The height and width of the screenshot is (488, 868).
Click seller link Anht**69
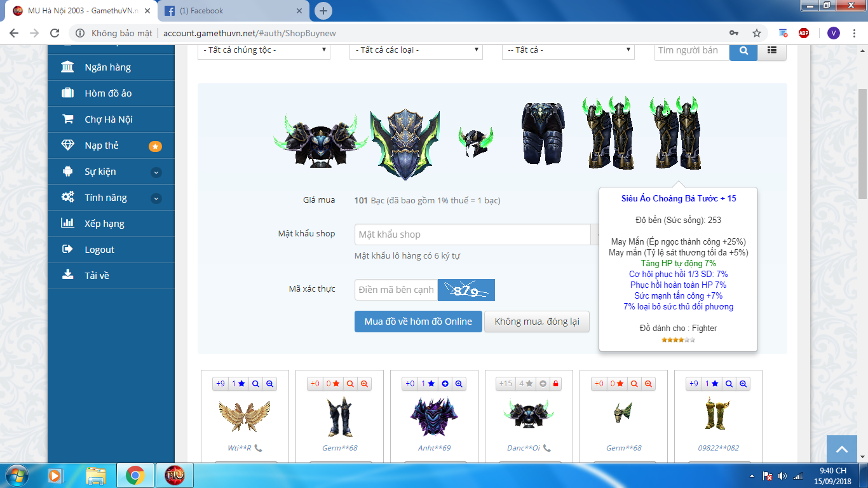[434, 448]
